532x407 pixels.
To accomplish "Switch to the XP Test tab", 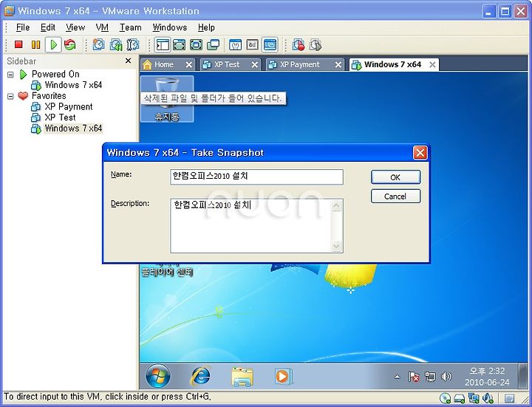I will [227, 64].
